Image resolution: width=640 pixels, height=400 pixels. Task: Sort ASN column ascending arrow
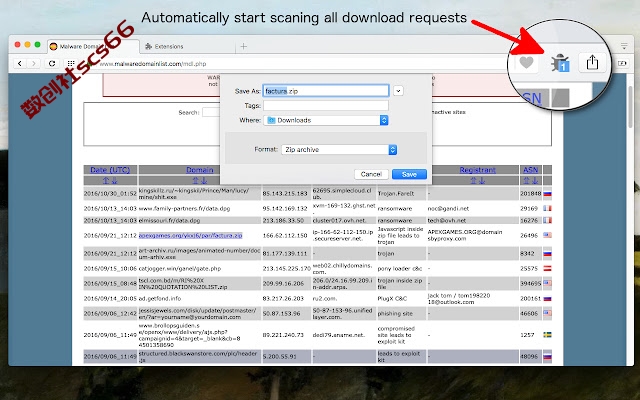(526, 180)
